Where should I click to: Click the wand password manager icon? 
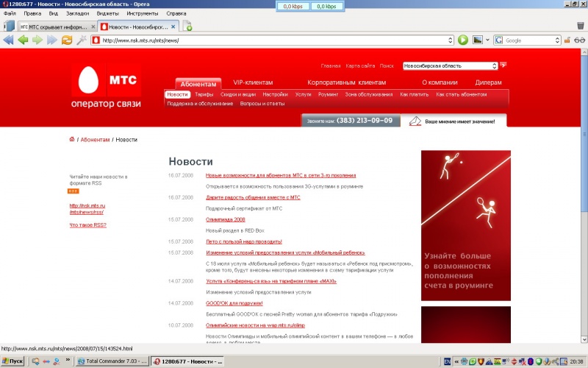82,40
